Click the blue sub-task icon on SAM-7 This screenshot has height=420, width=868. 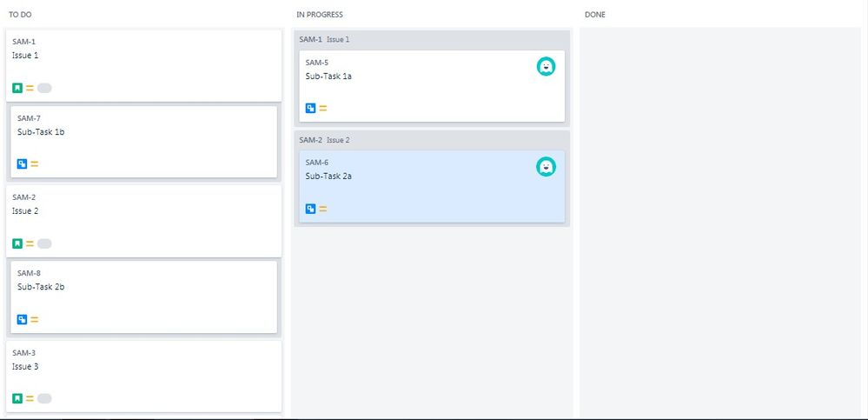tap(22, 164)
